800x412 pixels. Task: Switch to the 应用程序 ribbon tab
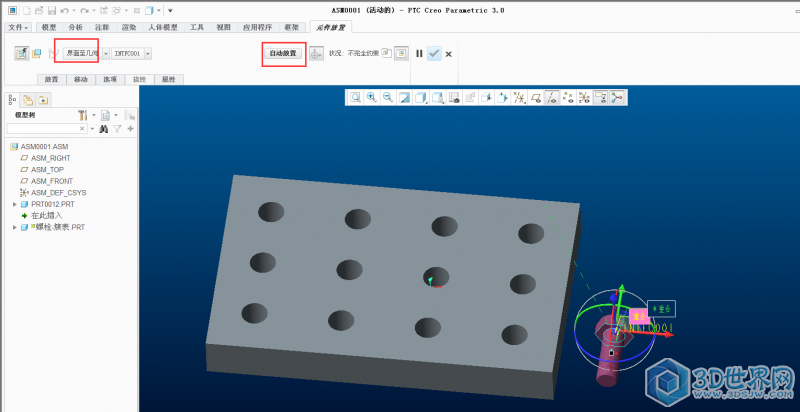pos(257,28)
